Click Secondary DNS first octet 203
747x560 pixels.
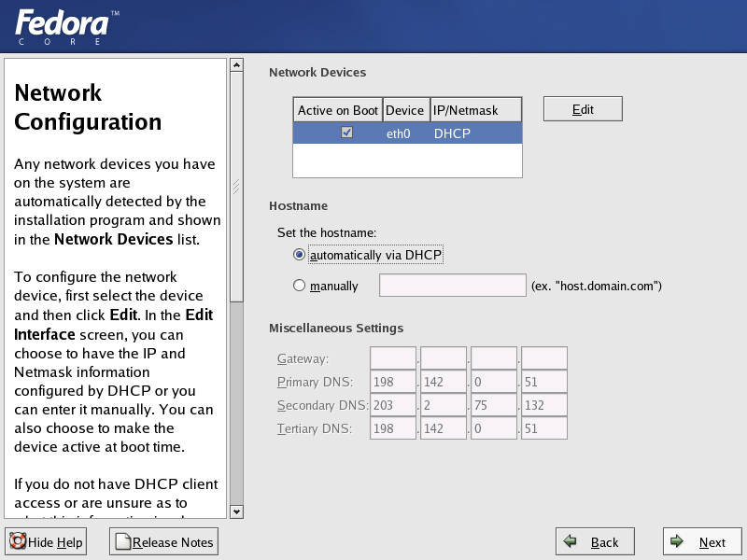(x=393, y=405)
